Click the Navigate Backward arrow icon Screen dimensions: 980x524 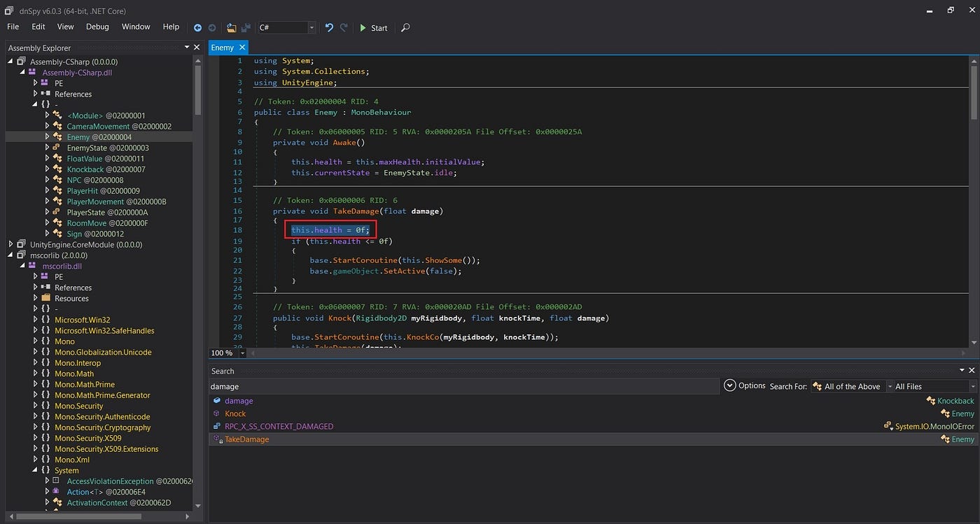pos(197,28)
